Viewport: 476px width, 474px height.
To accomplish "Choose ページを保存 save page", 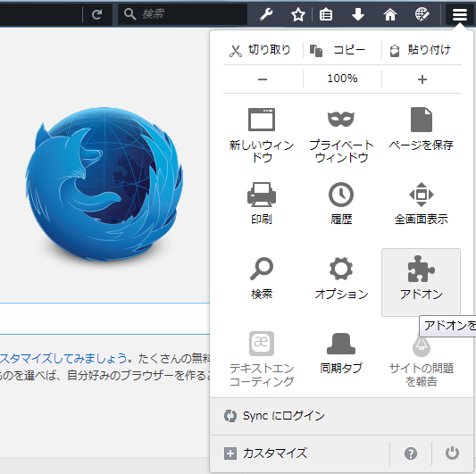I will tap(422, 129).
